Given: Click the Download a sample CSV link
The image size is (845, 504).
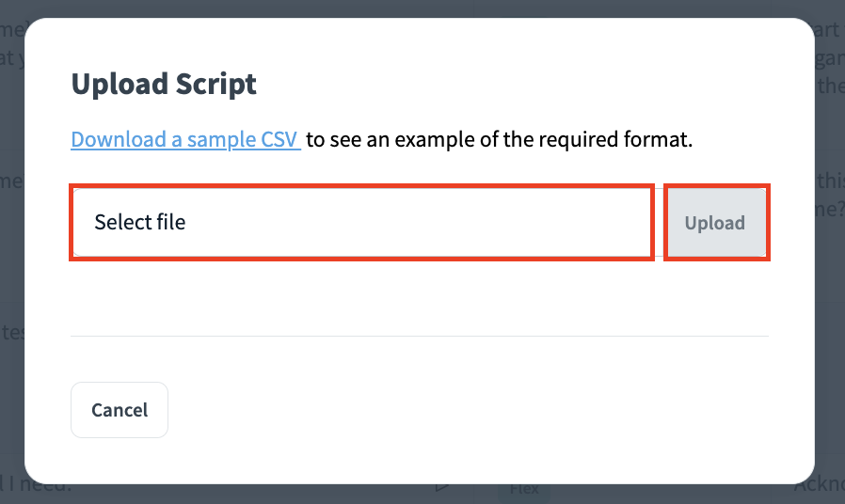Looking at the screenshot, I should click(185, 140).
